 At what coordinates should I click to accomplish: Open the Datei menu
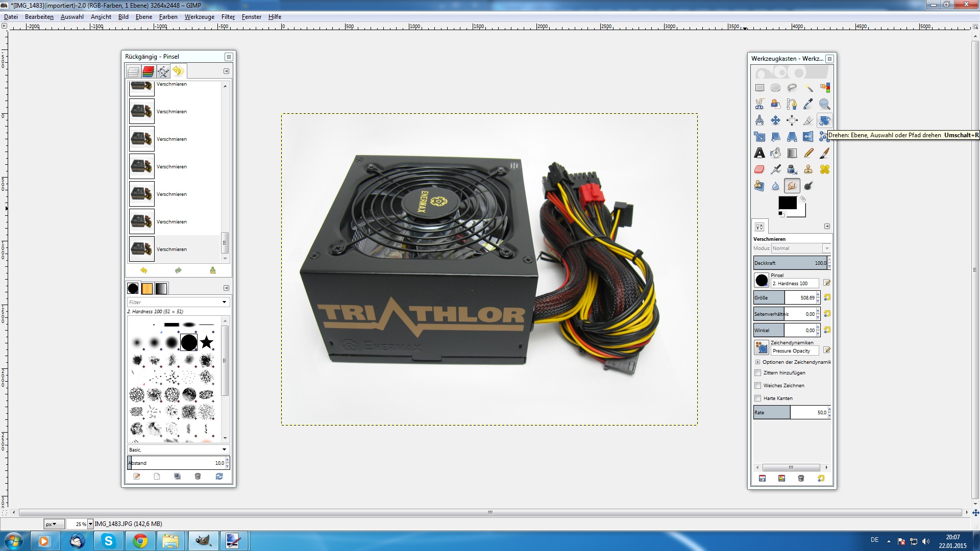pos(11,17)
